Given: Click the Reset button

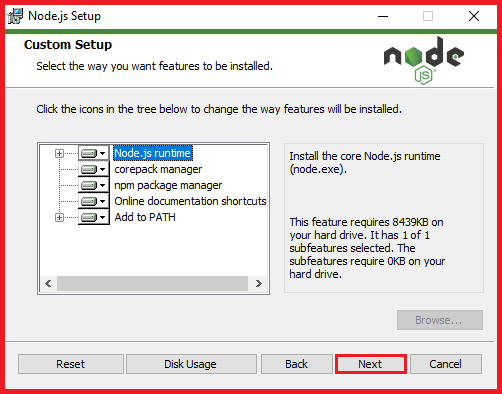Looking at the screenshot, I should pyautogui.click(x=71, y=364).
